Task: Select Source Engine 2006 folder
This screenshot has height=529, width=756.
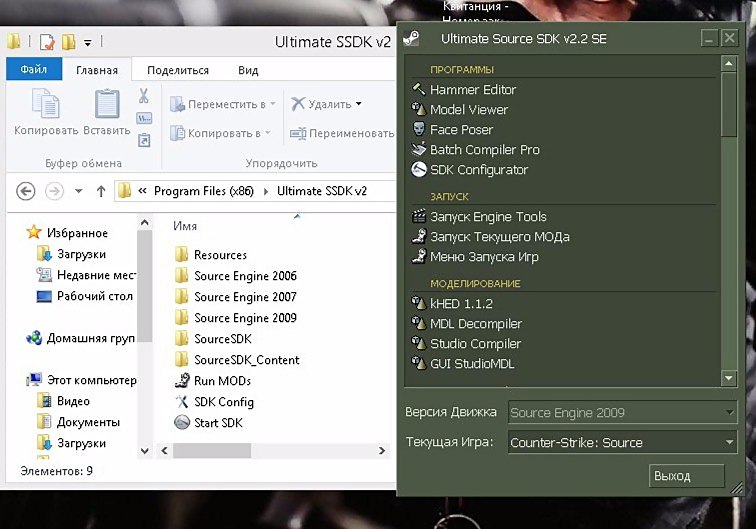Action: click(235, 276)
